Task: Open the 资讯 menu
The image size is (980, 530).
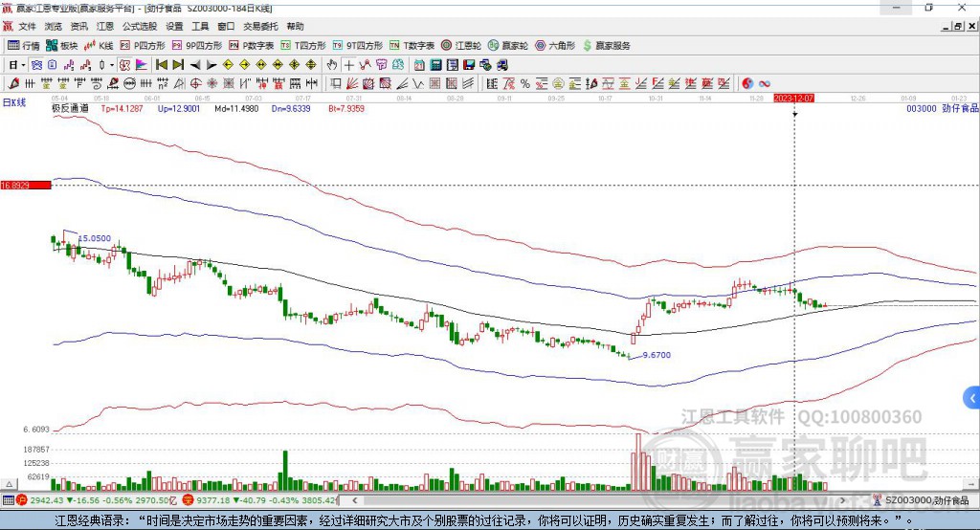Action: [78, 26]
